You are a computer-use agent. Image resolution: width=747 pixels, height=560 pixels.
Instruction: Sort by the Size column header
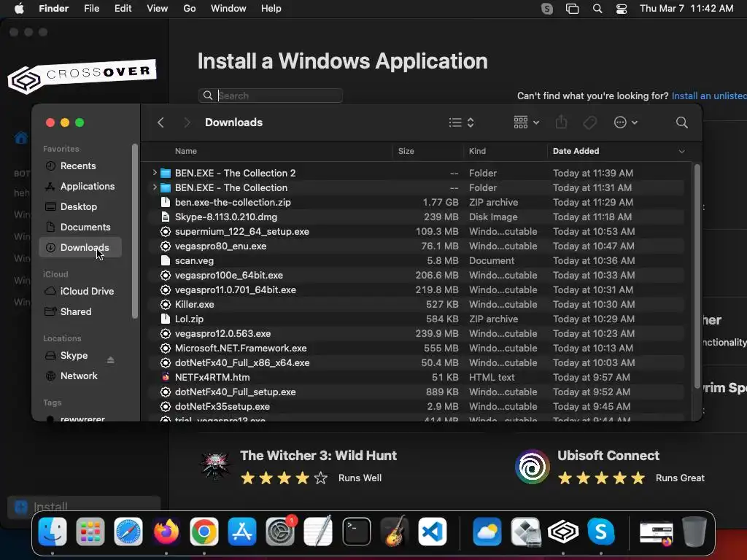[406, 151]
